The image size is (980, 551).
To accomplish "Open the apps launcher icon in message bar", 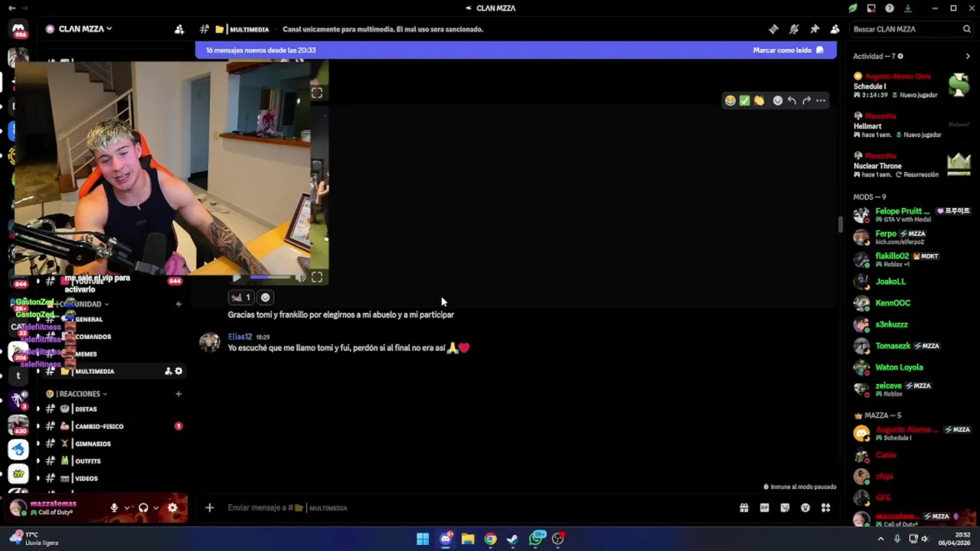I will [x=825, y=507].
